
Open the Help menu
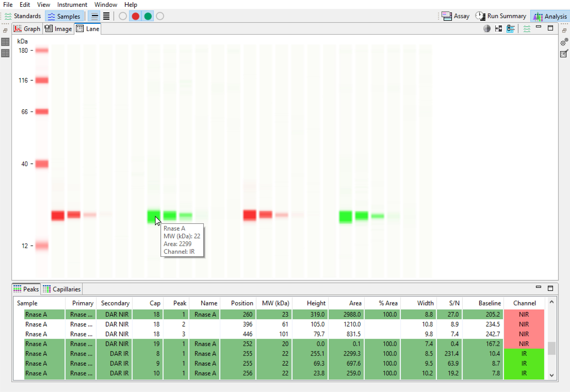131,4
